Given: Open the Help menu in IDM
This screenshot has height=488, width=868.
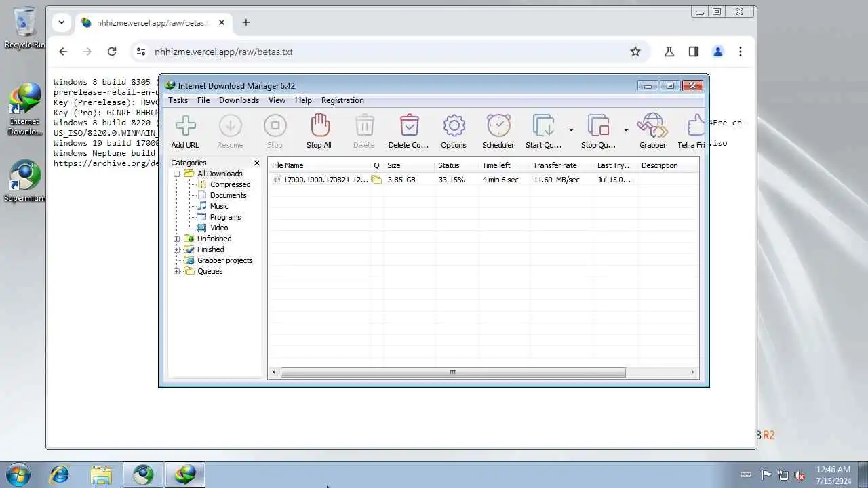Looking at the screenshot, I should 303,100.
